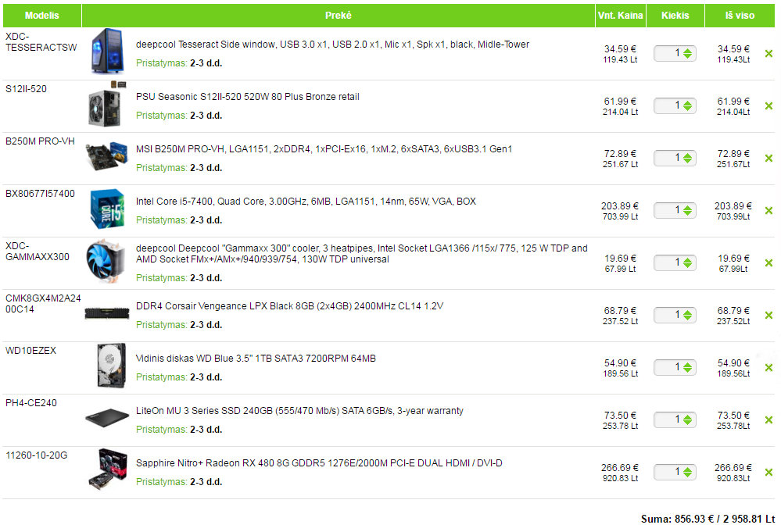Adjust quantity stepper for WD Blue disk
781x532 pixels.
(x=687, y=368)
